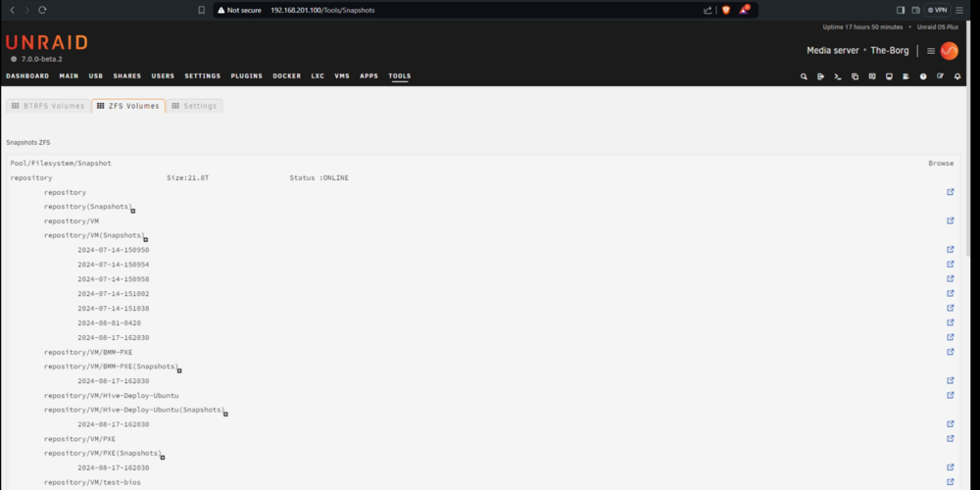
Task: Open the Apps menu
Action: click(368, 76)
